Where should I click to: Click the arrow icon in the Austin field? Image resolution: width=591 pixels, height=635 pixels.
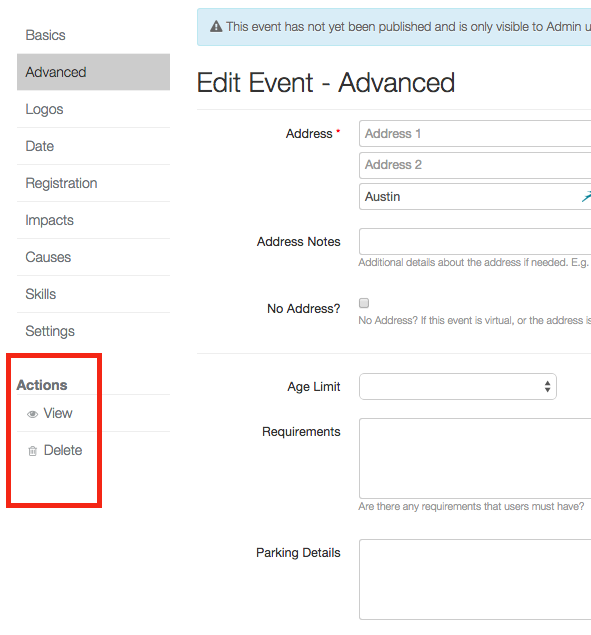tap(586, 197)
